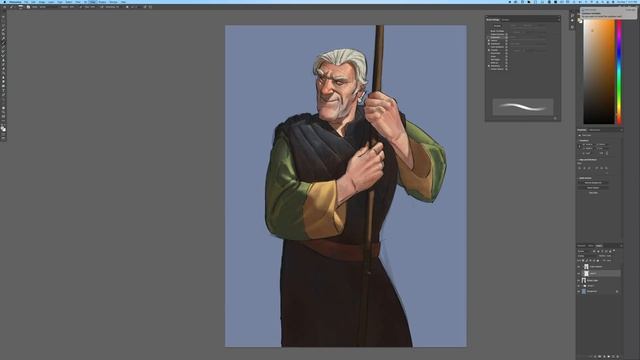
Task: Collapse the Quick Actions section
Action: click(x=578, y=178)
